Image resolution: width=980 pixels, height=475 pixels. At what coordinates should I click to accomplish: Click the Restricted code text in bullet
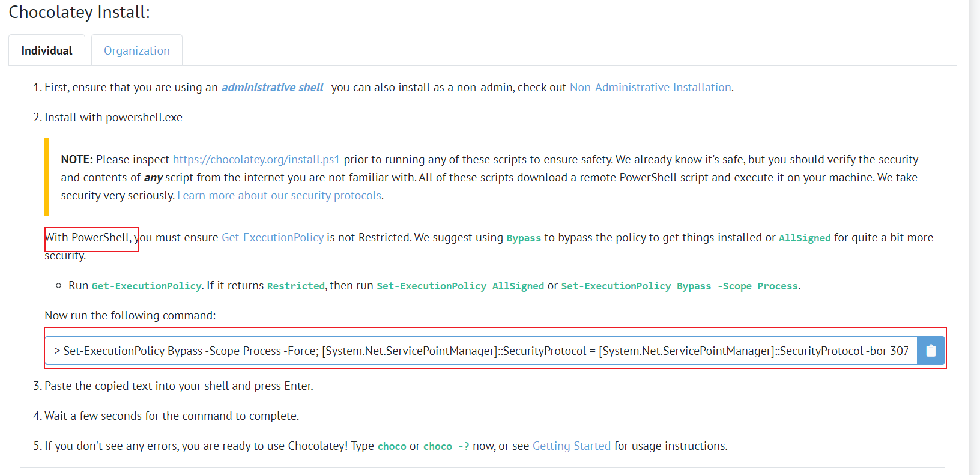tap(296, 286)
